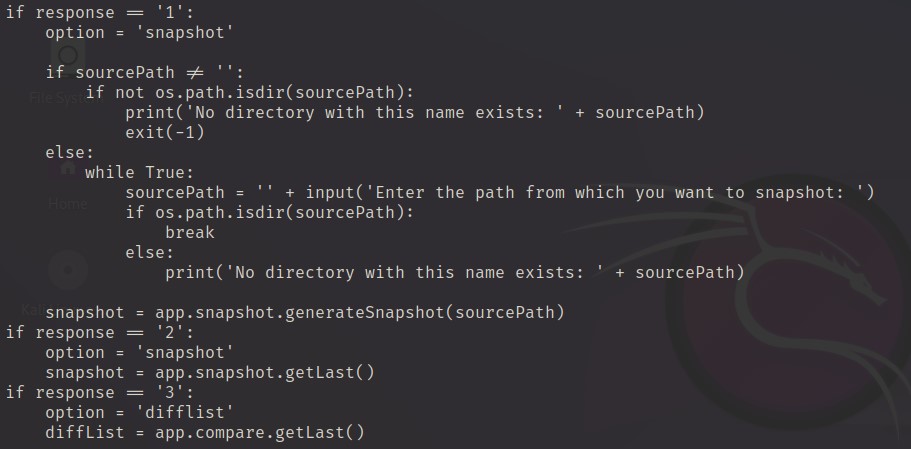Click the "option = 'difflist'" line
911x449 pixels.
(x=139, y=413)
